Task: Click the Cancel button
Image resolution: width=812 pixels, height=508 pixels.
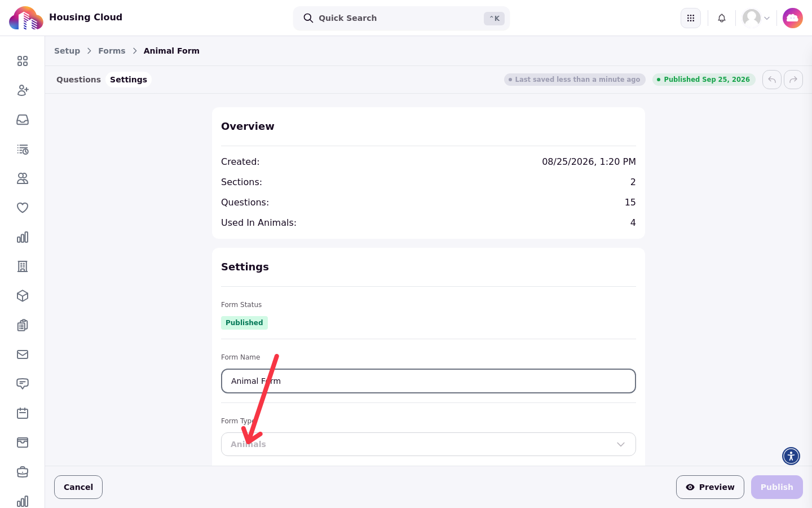Action: point(78,487)
